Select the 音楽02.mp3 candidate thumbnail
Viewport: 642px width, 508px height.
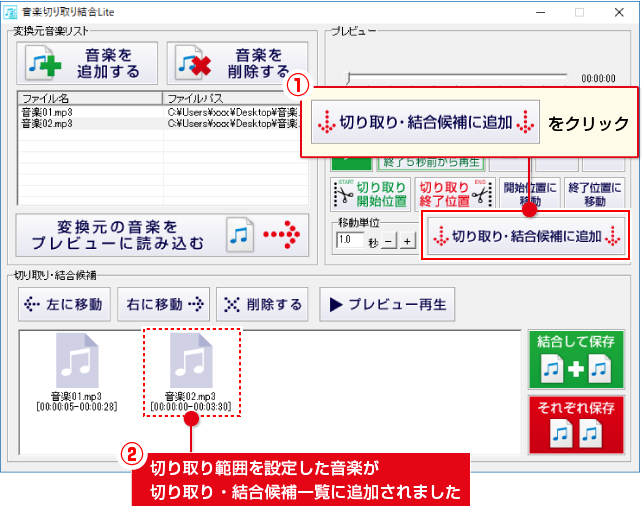[x=191, y=361]
